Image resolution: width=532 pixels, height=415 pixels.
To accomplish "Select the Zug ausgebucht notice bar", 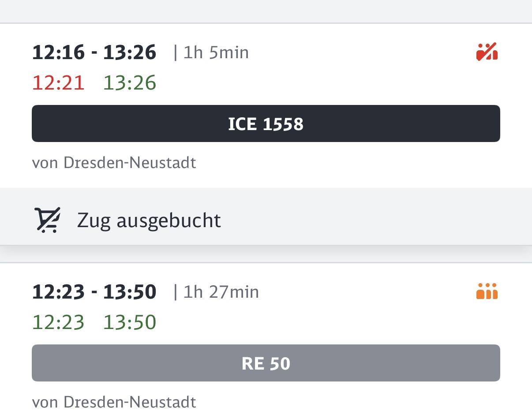I will click(x=265, y=220).
